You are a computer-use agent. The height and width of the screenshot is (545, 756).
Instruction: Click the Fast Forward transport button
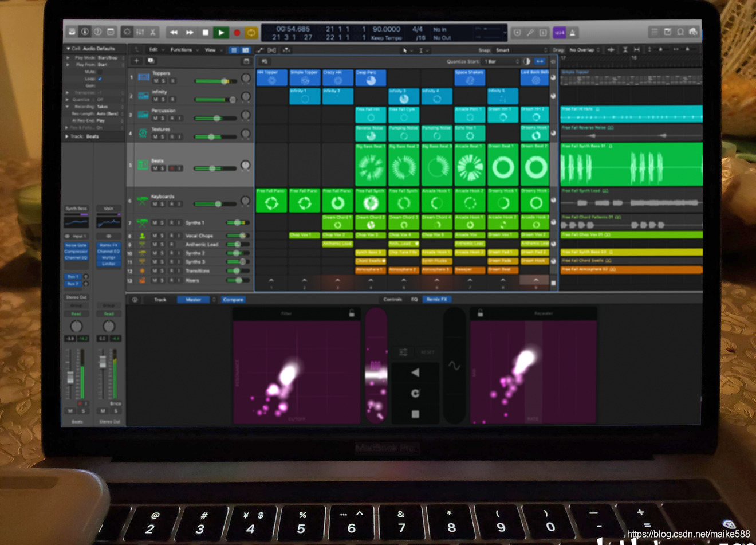(x=190, y=33)
